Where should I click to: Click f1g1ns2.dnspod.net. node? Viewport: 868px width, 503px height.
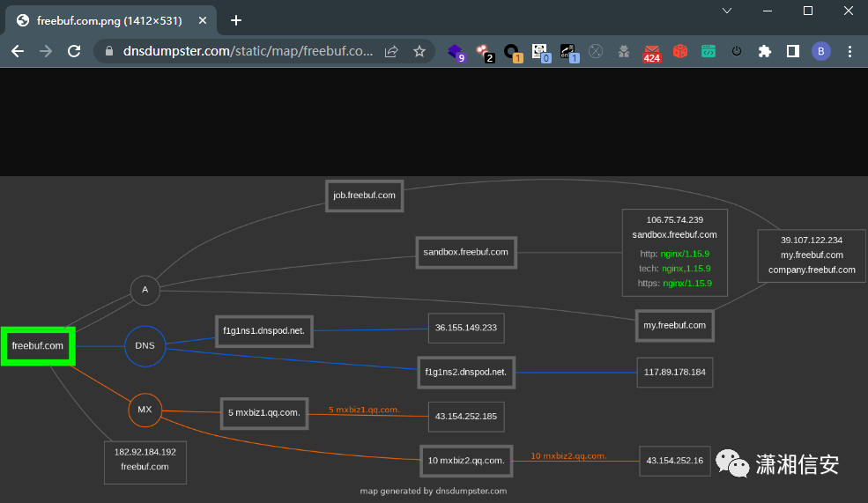466,373
